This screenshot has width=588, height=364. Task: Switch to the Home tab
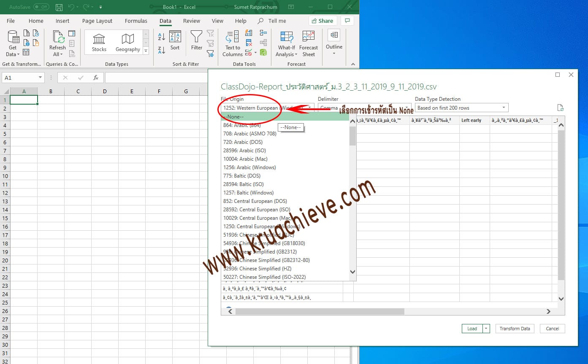(36, 21)
